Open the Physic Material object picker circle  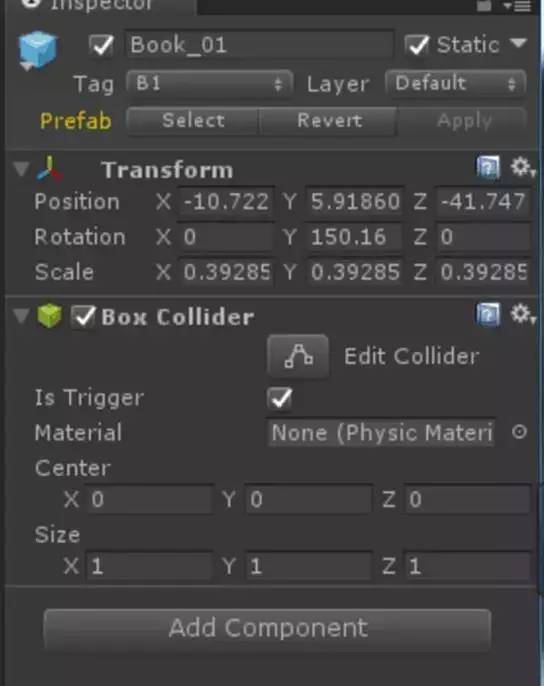[519, 432]
